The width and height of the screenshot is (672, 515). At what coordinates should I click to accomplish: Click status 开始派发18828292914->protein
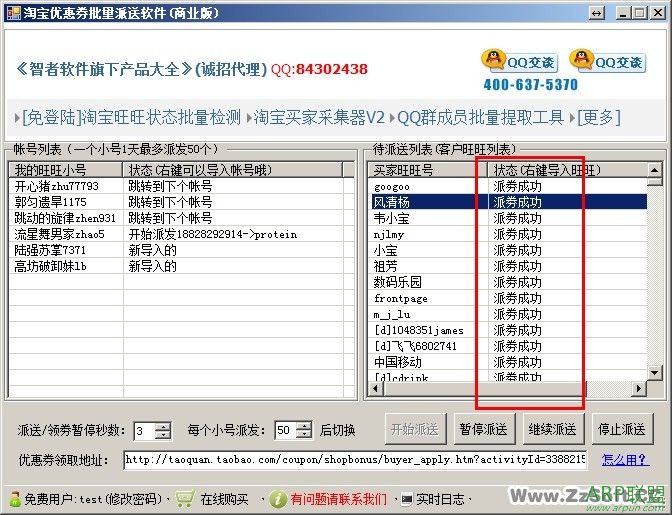tap(213, 234)
